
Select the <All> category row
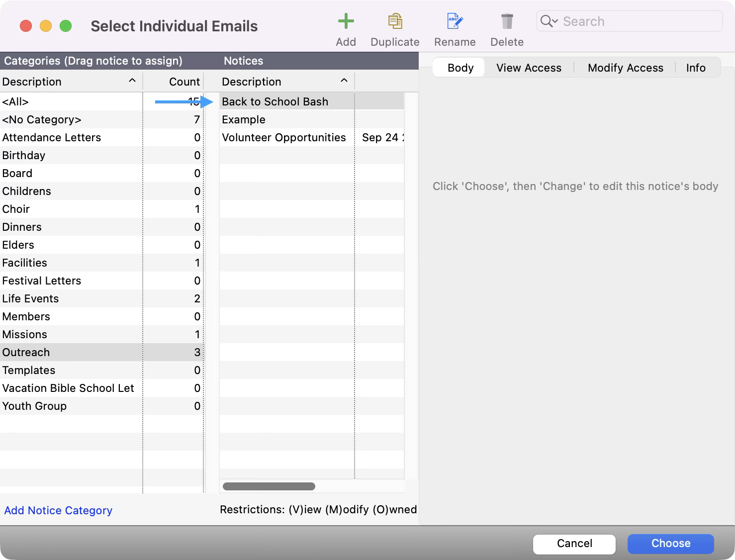pos(101,101)
